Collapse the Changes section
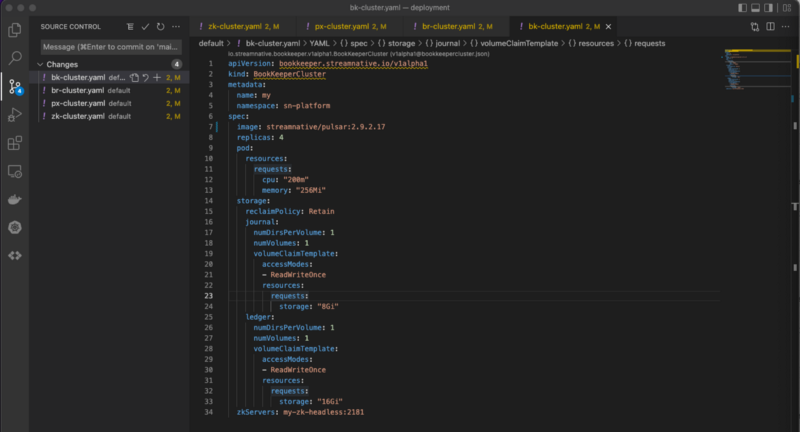The image size is (800, 432). pos(40,64)
